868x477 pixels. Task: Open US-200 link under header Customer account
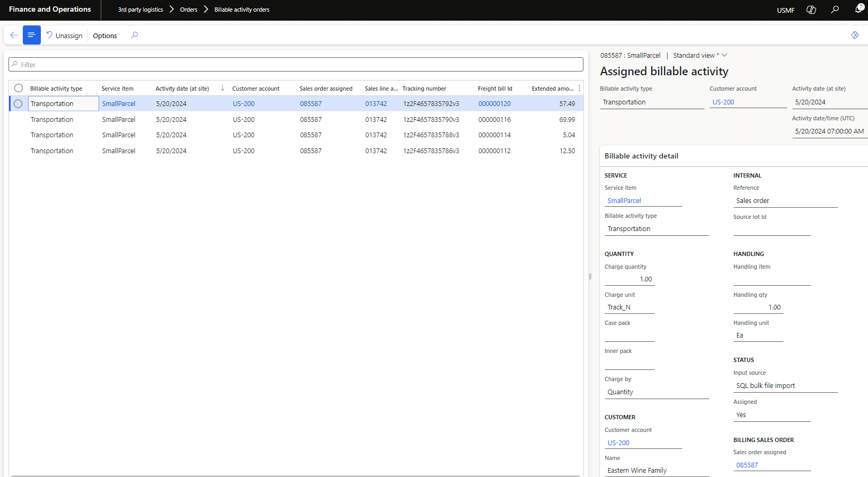tap(723, 102)
